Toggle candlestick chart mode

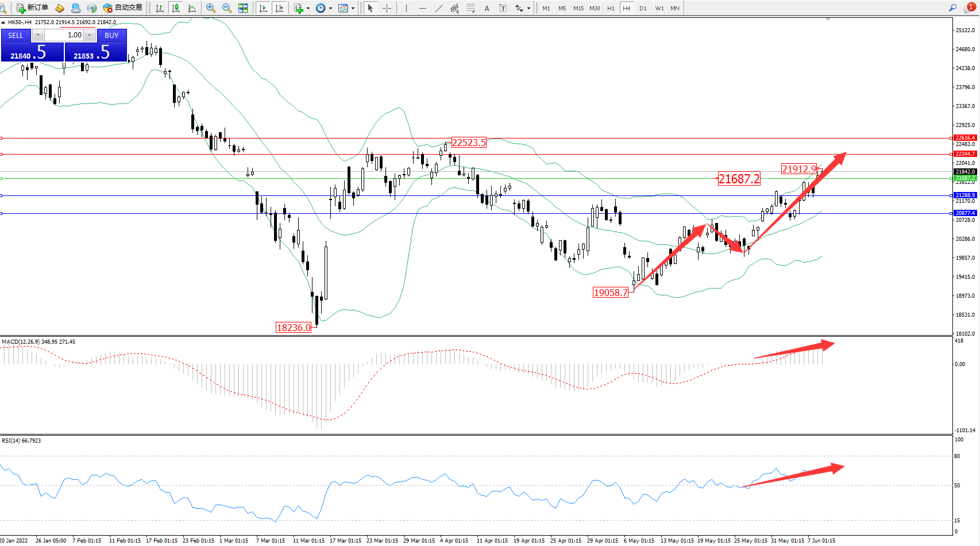point(176,8)
